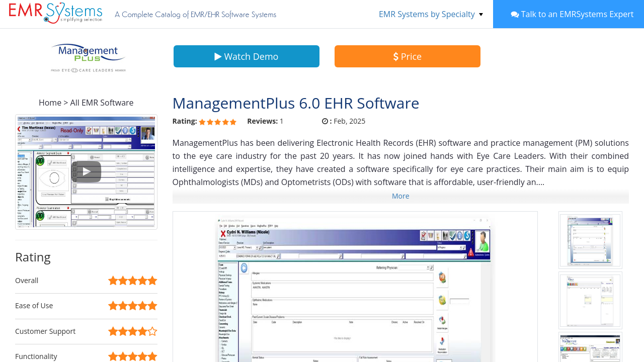Open the main software screenshot image

point(355,287)
